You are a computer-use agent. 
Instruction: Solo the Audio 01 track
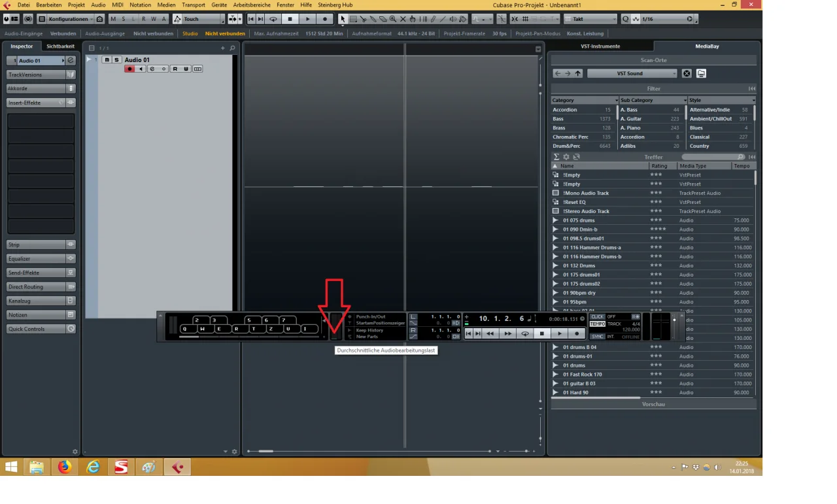coord(116,60)
